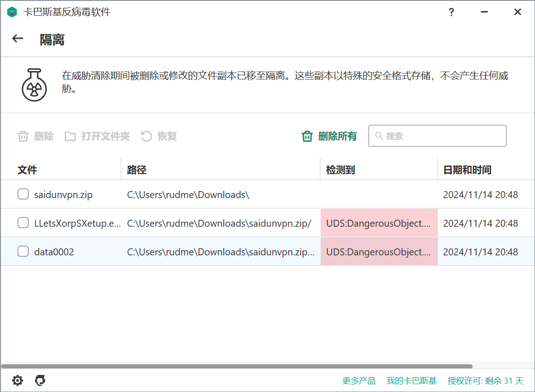
Task: Sort by the 路径 column header
Action: (x=137, y=170)
